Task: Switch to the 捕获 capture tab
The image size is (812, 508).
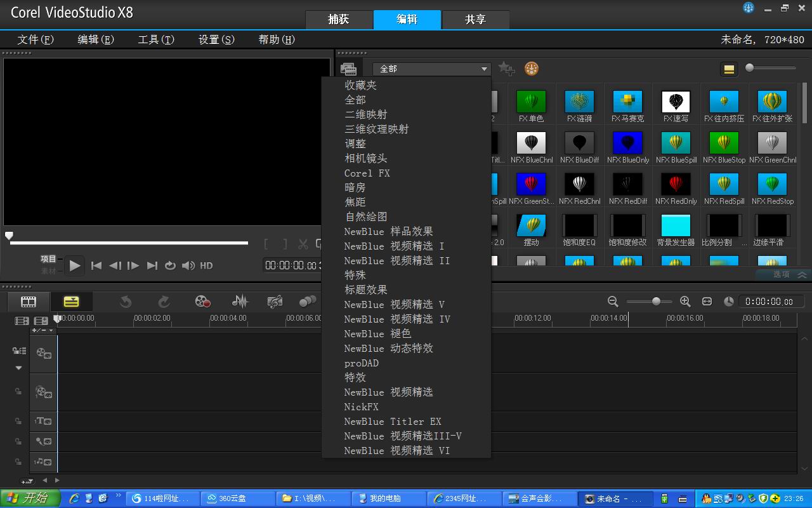Action: pyautogui.click(x=339, y=19)
